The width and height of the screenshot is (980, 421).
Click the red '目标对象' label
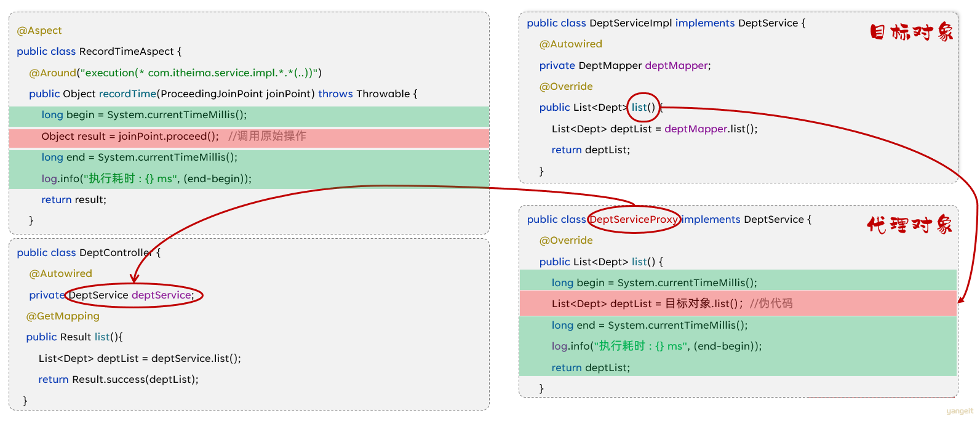click(912, 32)
